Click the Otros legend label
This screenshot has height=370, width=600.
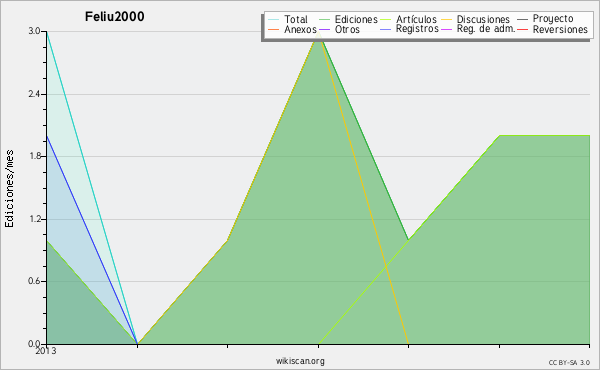(347, 29)
